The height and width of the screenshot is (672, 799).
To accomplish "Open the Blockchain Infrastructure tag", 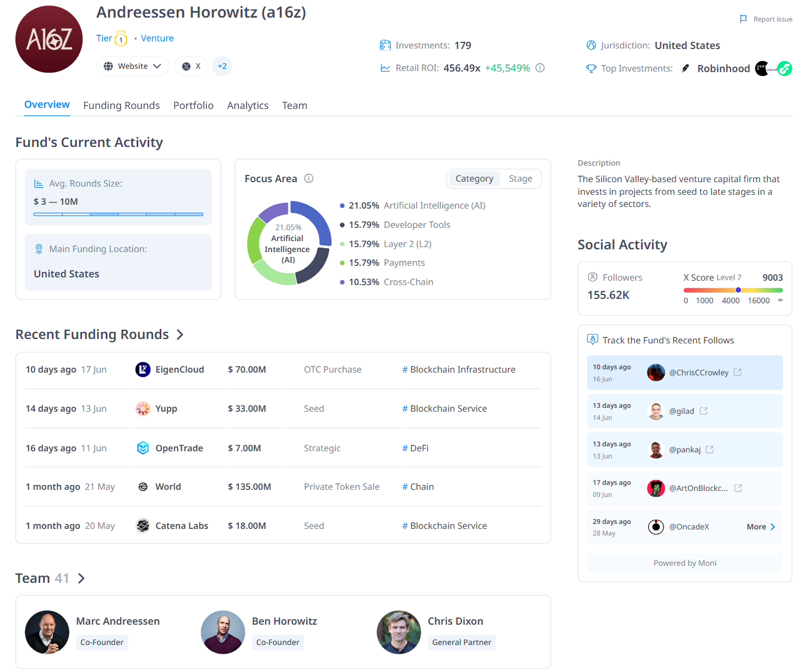I will coord(459,369).
